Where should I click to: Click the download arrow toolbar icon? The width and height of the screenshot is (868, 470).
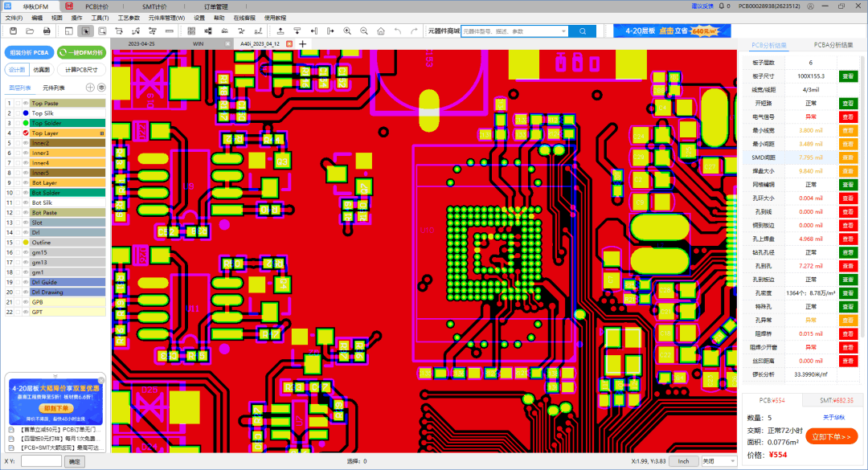click(x=297, y=31)
